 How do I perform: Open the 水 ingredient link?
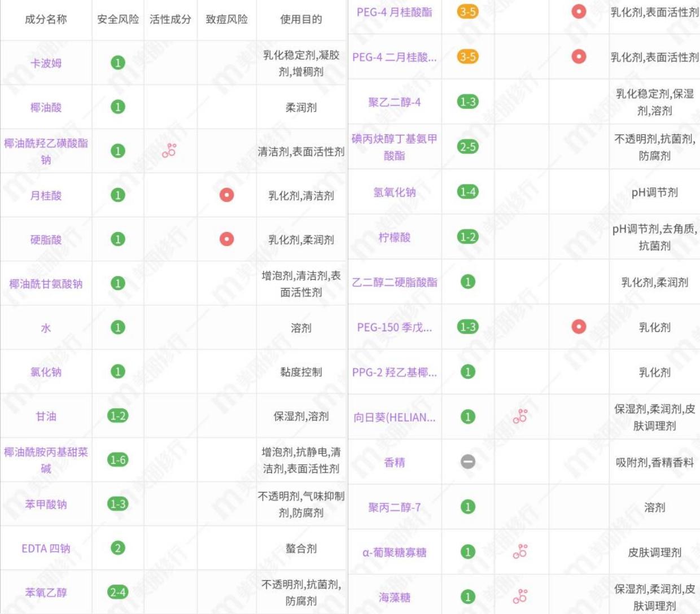tap(46, 328)
